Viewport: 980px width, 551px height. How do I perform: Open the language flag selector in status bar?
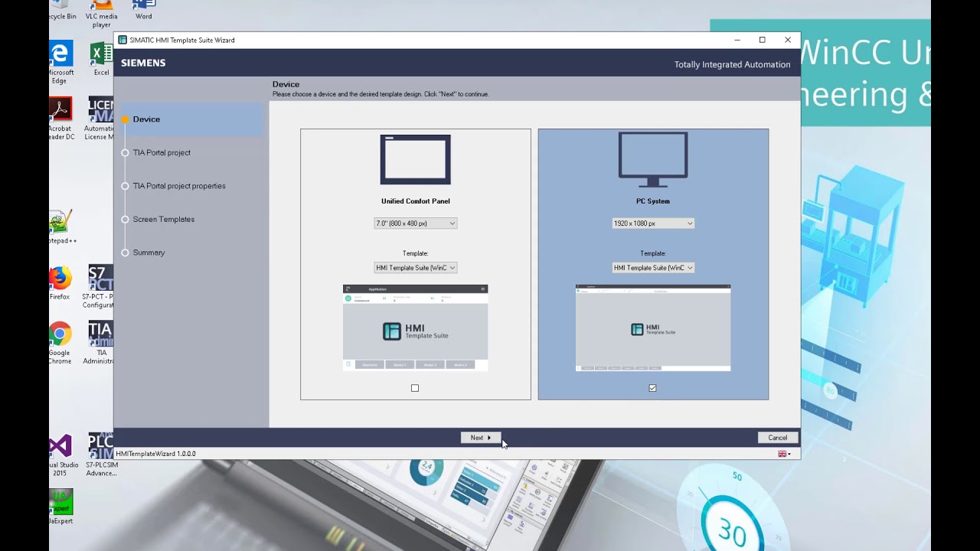click(784, 454)
